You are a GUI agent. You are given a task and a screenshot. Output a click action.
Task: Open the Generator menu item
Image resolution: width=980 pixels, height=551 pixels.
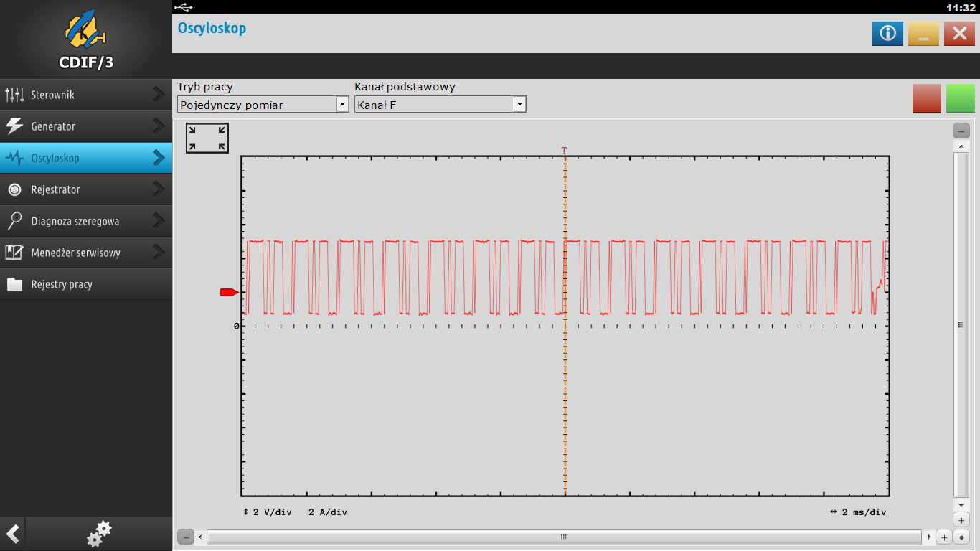click(86, 126)
